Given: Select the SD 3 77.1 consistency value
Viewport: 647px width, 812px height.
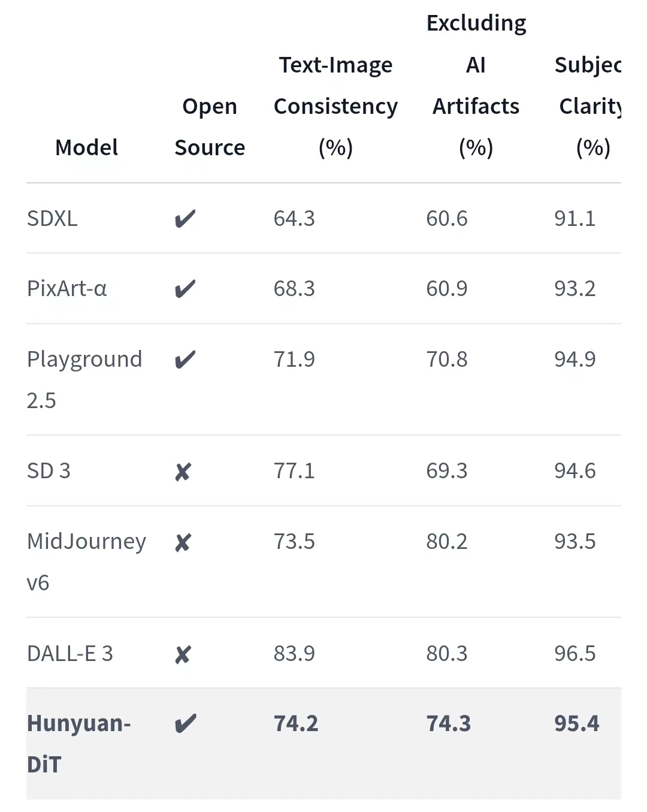Looking at the screenshot, I should (x=294, y=471).
